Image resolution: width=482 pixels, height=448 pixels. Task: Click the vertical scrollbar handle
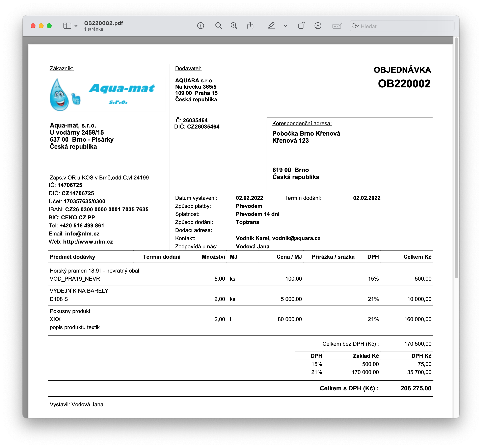(x=456, y=158)
